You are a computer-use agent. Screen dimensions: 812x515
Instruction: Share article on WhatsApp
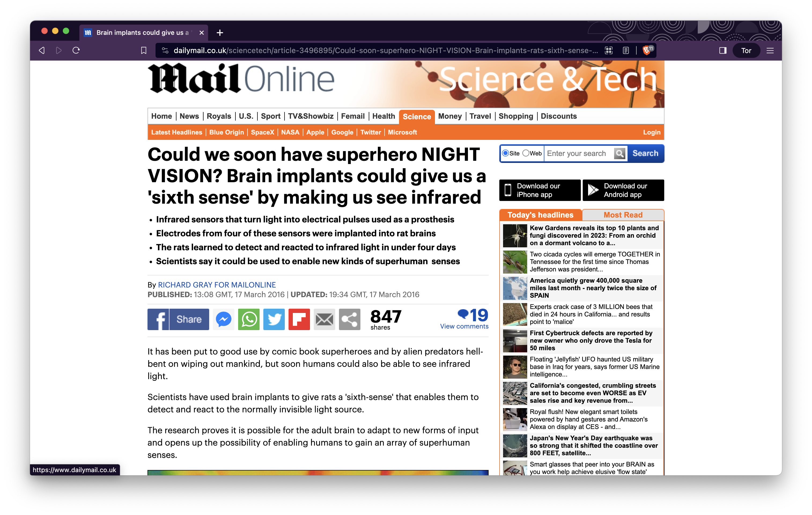tap(249, 319)
